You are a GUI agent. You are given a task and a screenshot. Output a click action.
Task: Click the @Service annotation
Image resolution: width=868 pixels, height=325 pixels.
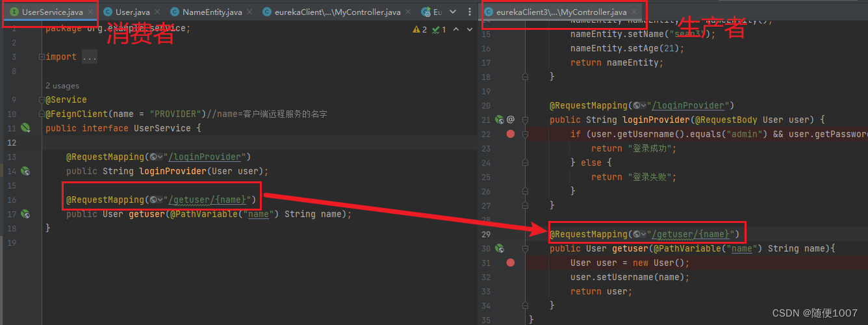(x=66, y=100)
